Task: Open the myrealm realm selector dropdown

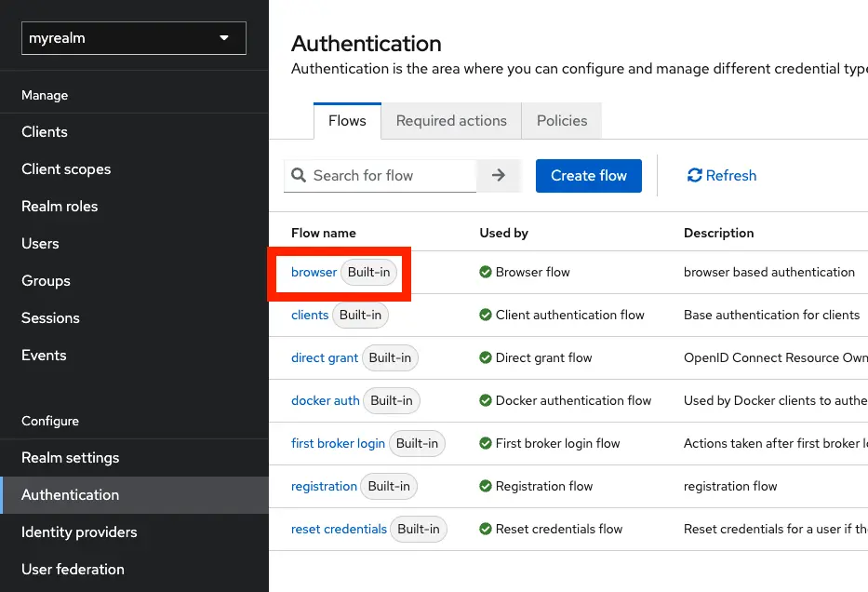Action: [x=133, y=38]
